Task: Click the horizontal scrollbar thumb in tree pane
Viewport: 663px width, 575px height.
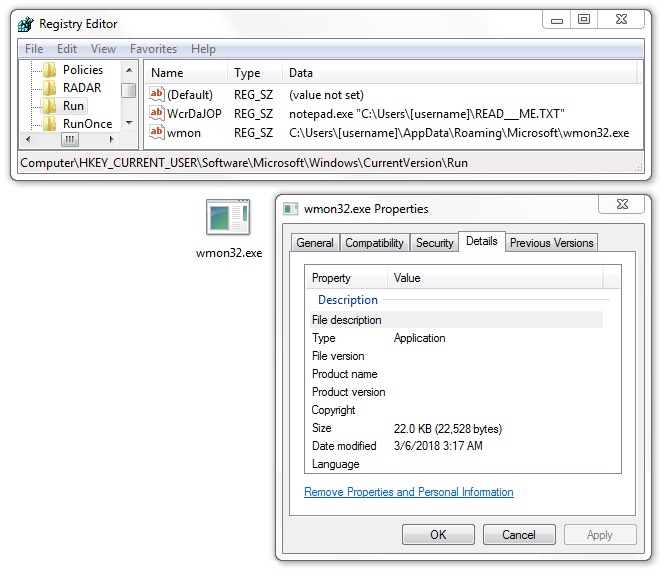Action: [70, 139]
